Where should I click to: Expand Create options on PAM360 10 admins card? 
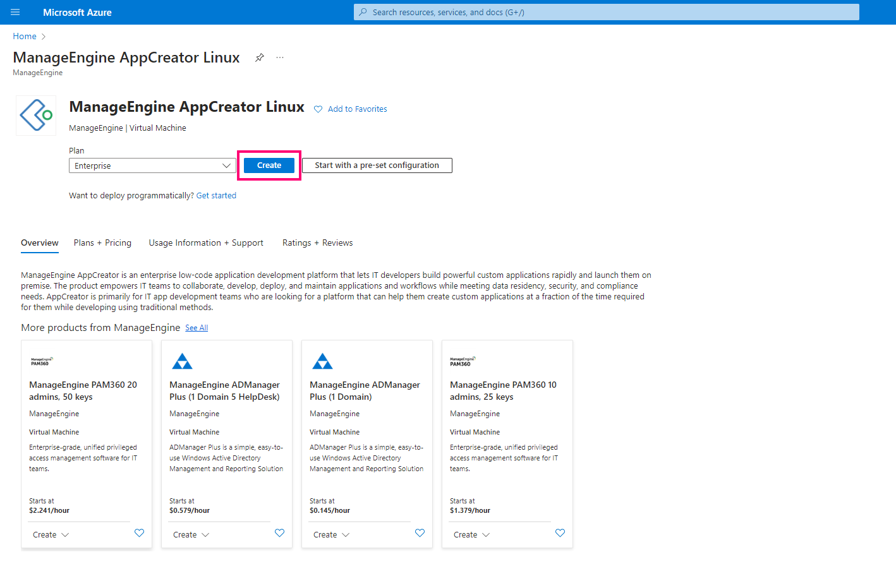click(471, 534)
